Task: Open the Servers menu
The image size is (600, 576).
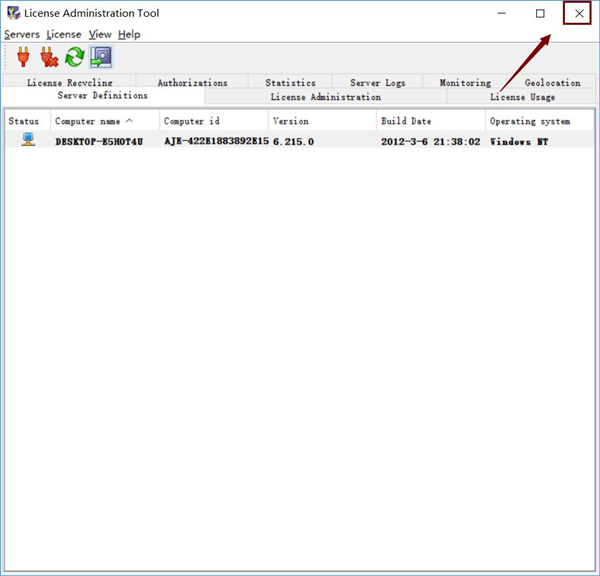Action: 22,34
